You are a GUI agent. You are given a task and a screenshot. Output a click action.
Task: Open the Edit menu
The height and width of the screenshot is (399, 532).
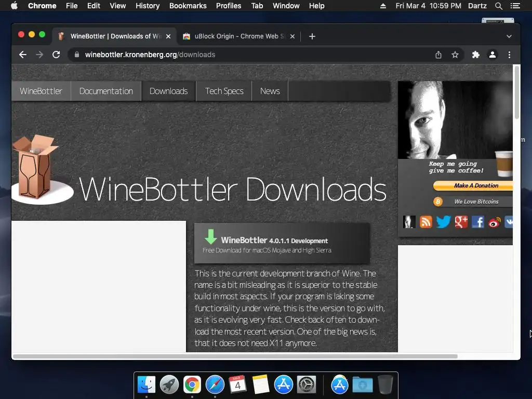click(94, 6)
